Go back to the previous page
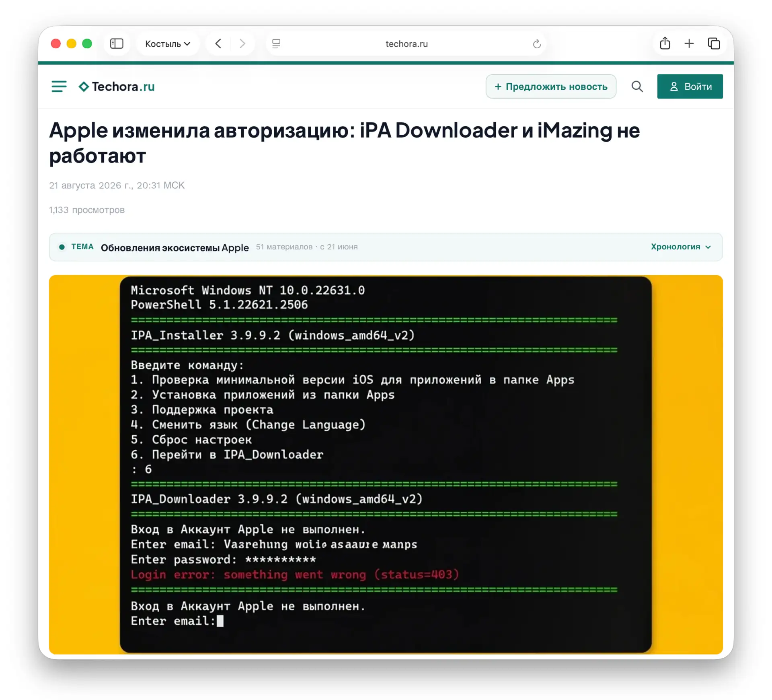Image resolution: width=772 pixels, height=700 pixels. click(x=218, y=43)
